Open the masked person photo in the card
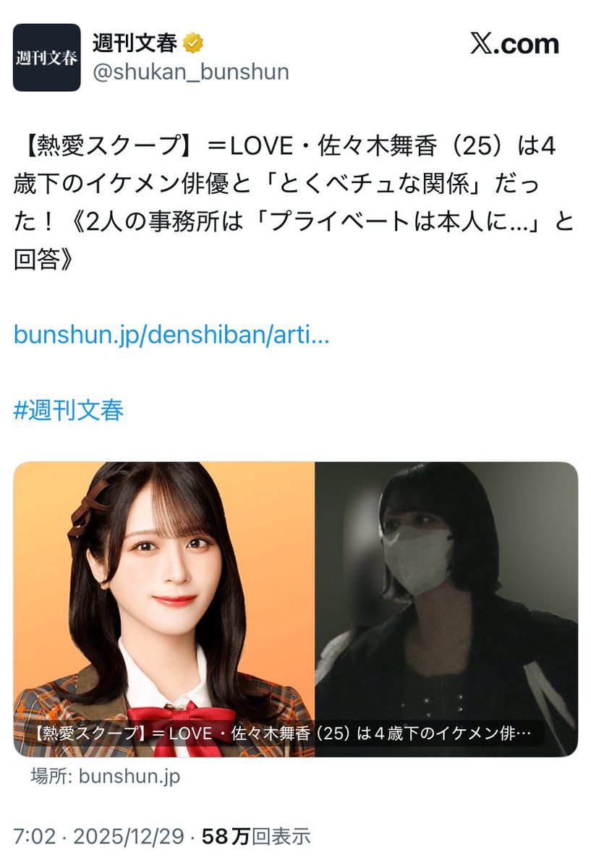 point(446,609)
